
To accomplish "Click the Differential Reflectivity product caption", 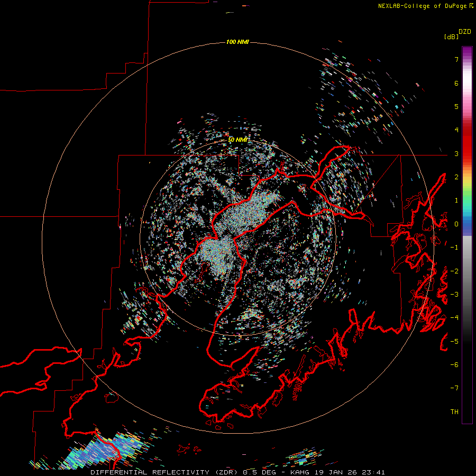I will pos(237,472).
